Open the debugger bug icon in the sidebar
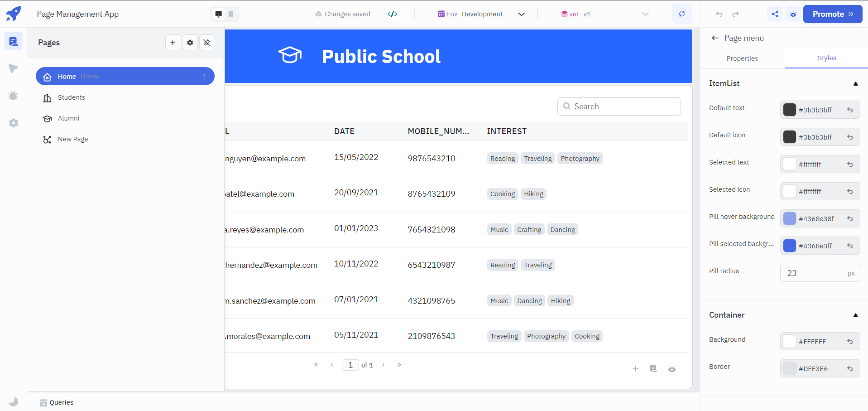 coord(13,96)
